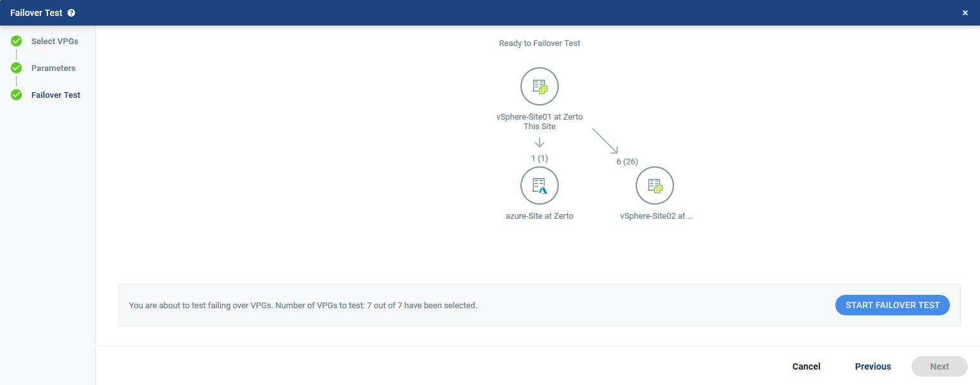This screenshot has height=385, width=980.
Task: Click the 1 (1) VPG count label
Action: tap(540, 158)
